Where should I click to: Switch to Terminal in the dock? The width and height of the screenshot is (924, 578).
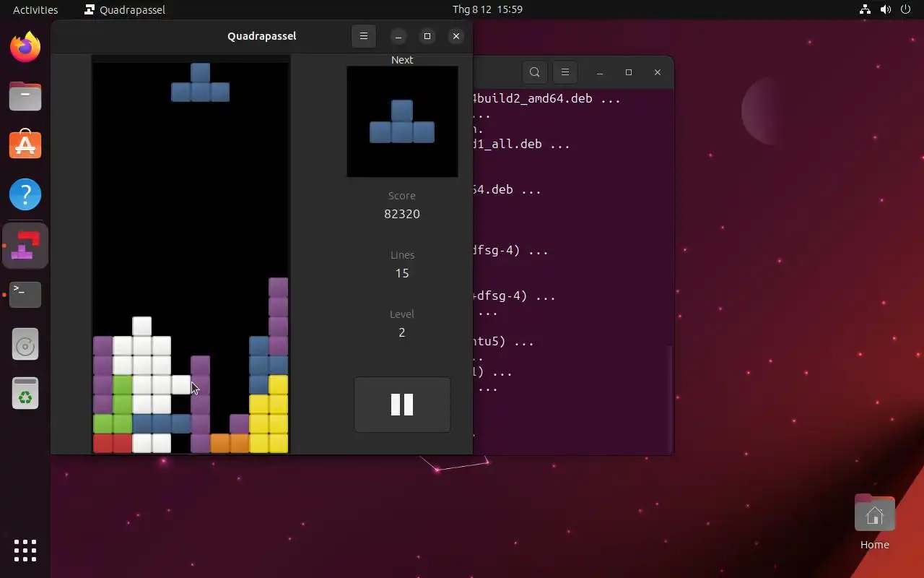point(25,294)
